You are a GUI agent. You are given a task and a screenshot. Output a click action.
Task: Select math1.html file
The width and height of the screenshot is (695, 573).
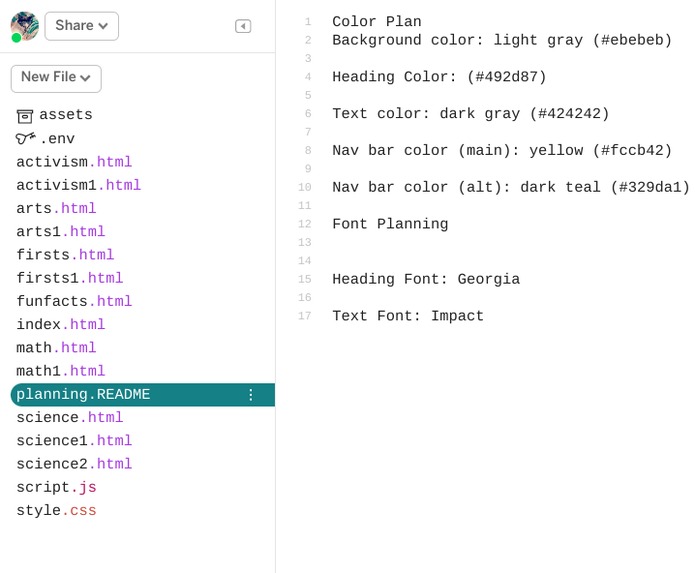click(61, 371)
